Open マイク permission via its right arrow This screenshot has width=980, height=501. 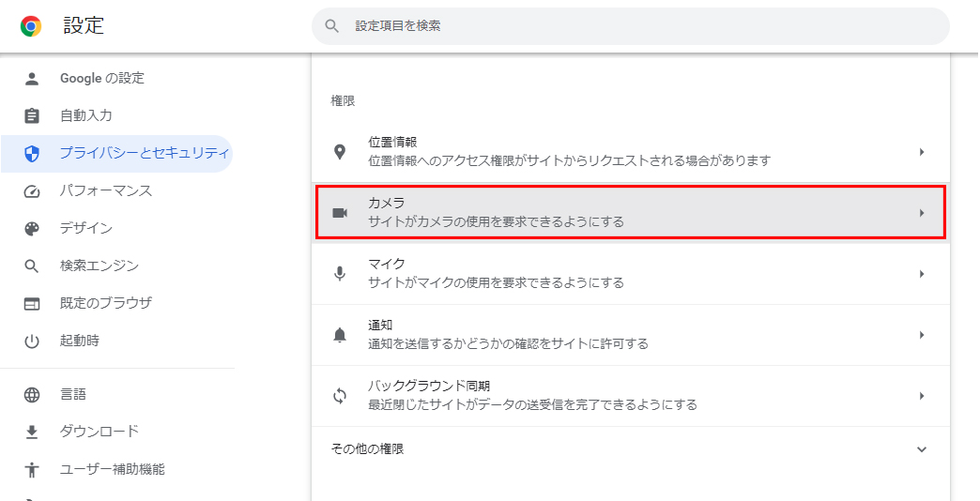(x=921, y=274)
